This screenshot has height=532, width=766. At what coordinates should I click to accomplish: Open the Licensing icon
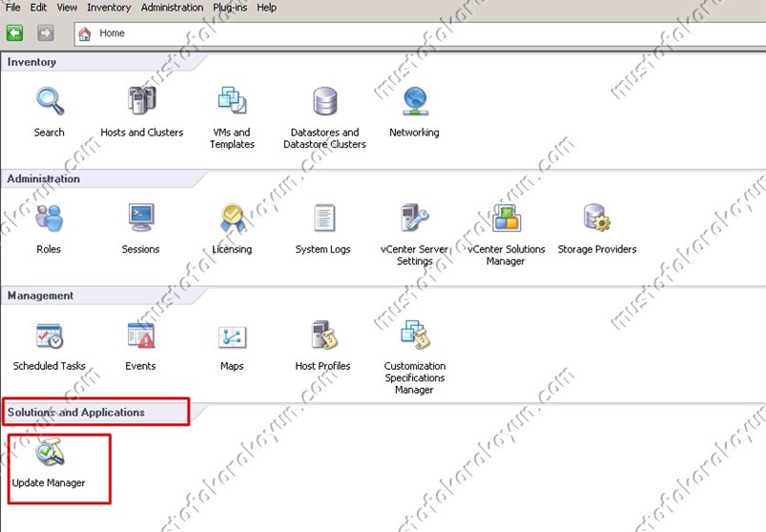click(x=233, y=217)
